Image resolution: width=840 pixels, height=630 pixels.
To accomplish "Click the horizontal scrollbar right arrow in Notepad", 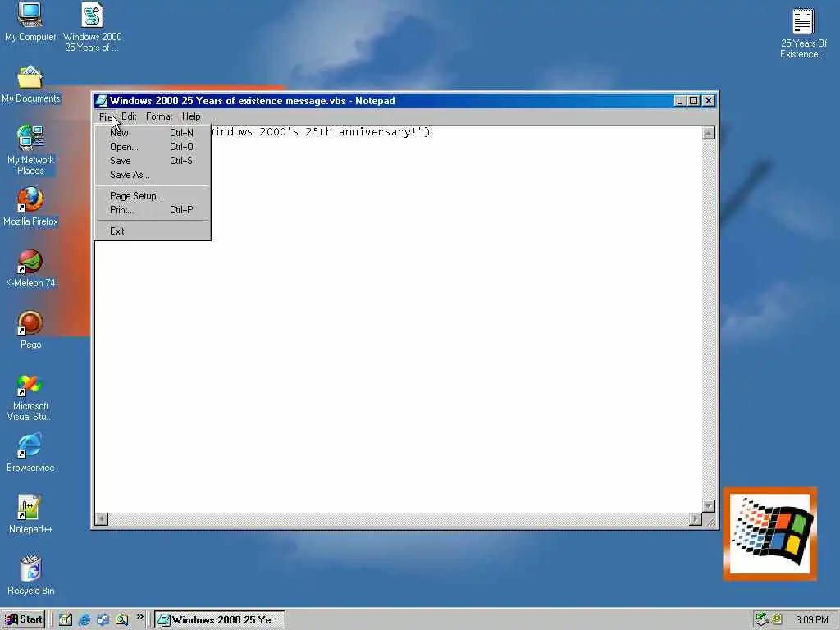I will pos(696,519).
